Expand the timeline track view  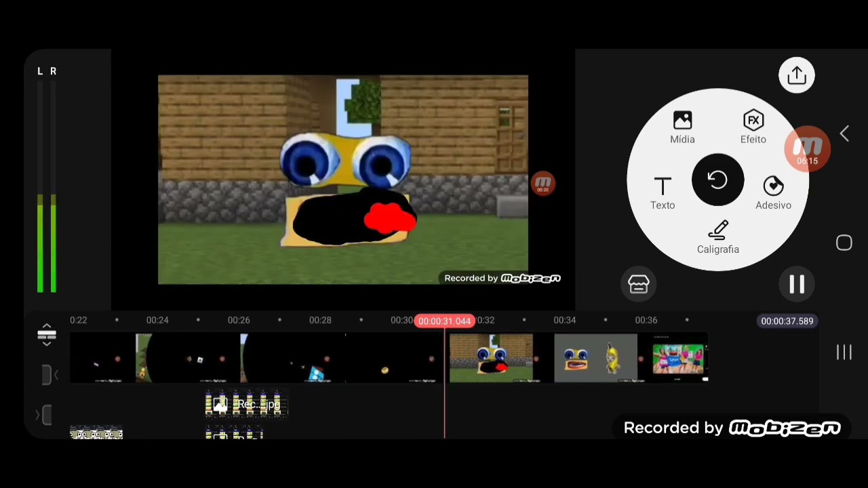[47, 333]
